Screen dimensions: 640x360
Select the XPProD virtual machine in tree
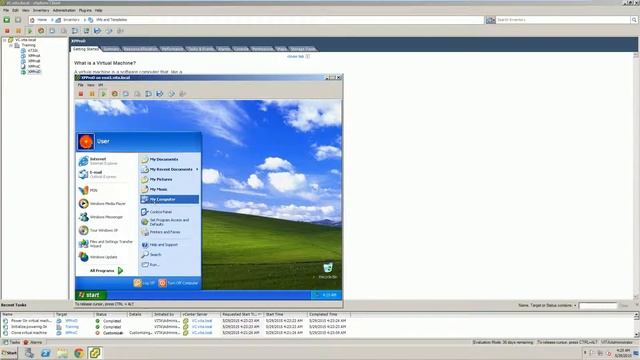tap(34, 71)
